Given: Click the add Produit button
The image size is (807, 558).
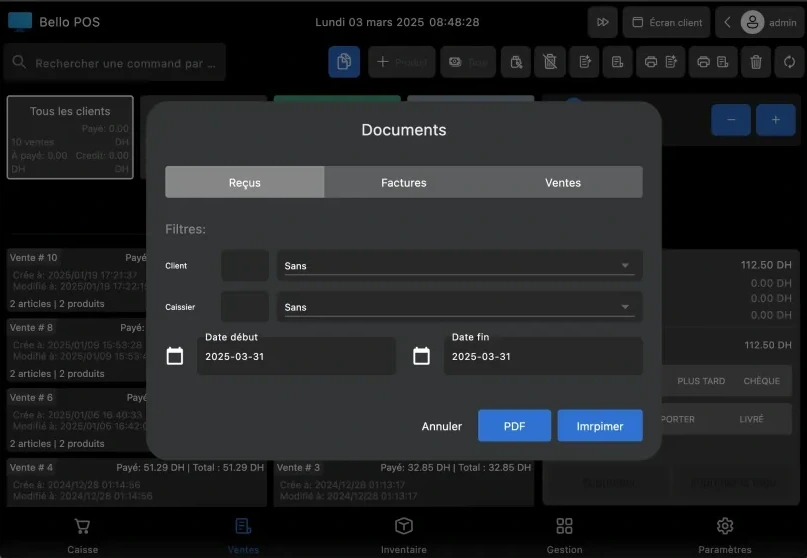Looking at the screenshot, I should click(402, 62).
